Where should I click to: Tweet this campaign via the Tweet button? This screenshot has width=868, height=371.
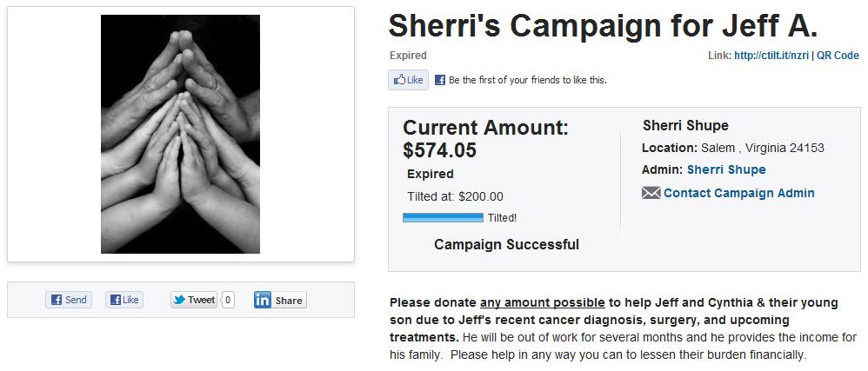193,300
